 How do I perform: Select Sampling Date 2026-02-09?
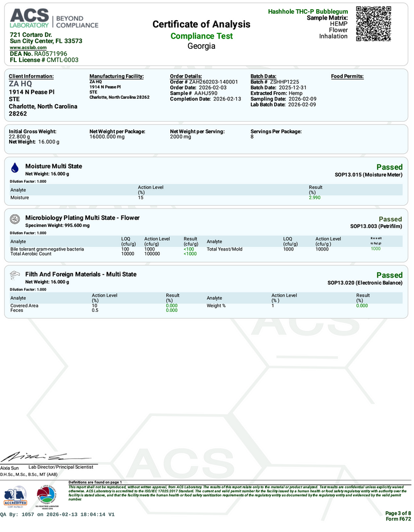click(x=283, y=99)
